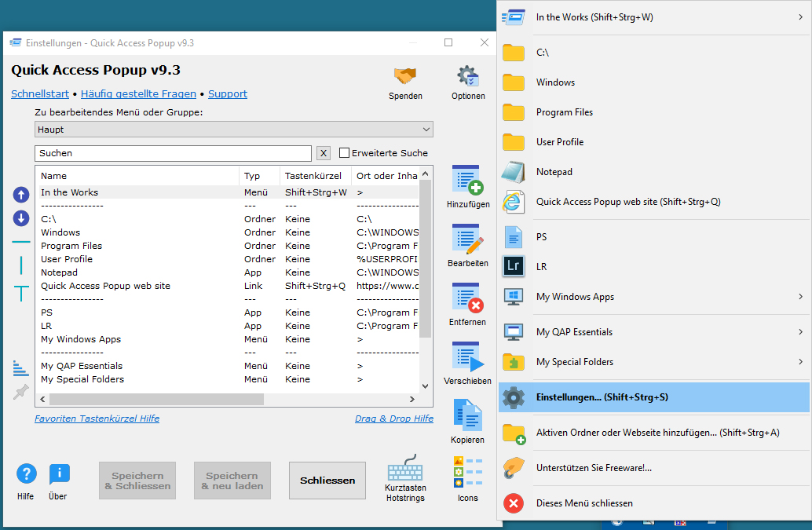The height and width of the screenshot is (530, 812).
Task: Click the T-shaped text separator icon
Action: 20,294
